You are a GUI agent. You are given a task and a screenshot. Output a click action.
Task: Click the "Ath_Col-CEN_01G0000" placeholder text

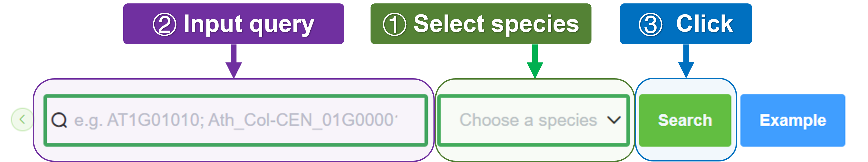click(302, 120)
